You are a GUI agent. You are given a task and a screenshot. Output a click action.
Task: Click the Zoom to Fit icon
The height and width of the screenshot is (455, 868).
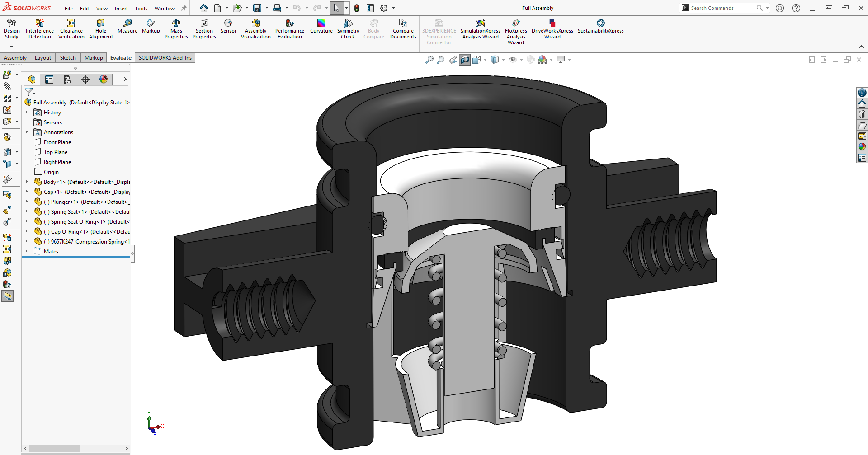[429, 60]
